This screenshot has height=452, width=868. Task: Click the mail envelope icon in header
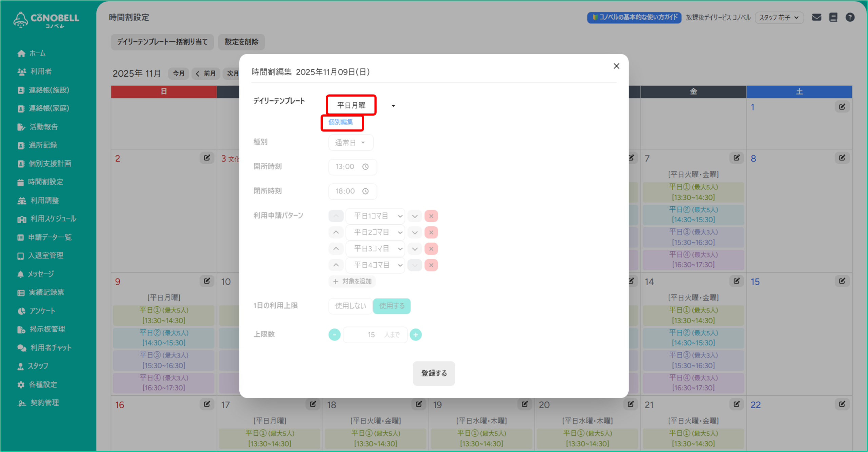tap(816, 17)
